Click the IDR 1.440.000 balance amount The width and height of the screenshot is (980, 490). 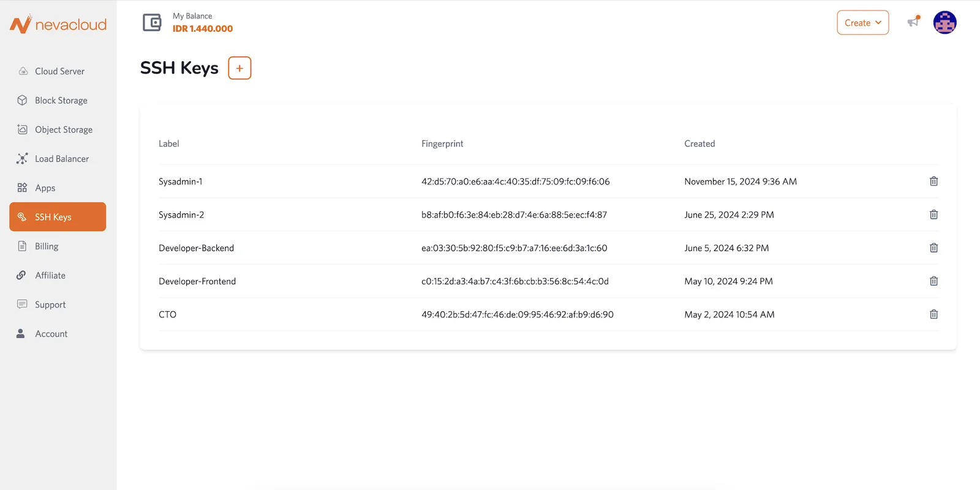tap(203, 29)
